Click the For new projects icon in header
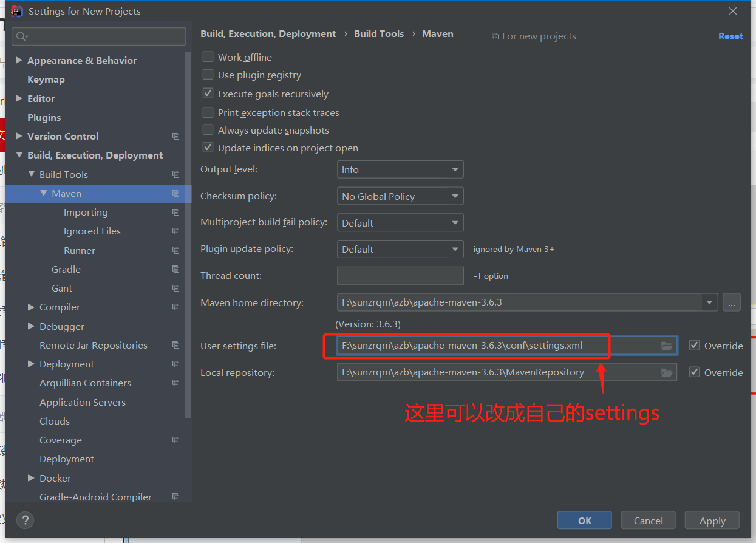Screen dimensions: 756x543 coord(495,36)
